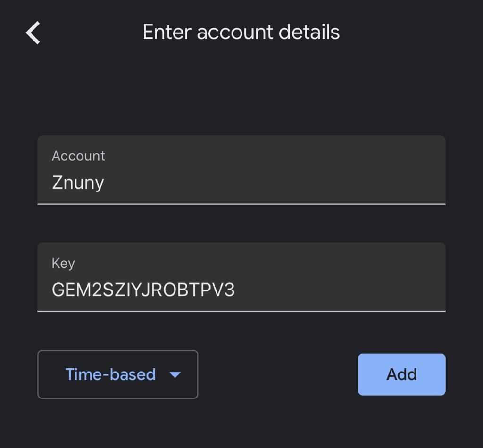Click the key value GEM2SZIYJROBTPV3
The height and width of the screenshot is (448, 483).
tap(143, 290)
